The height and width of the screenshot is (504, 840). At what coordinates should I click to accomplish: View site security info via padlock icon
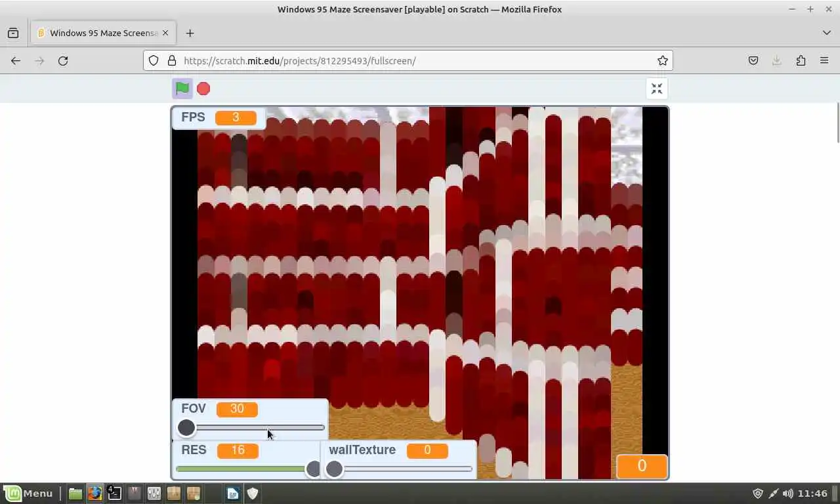(172, 60)
